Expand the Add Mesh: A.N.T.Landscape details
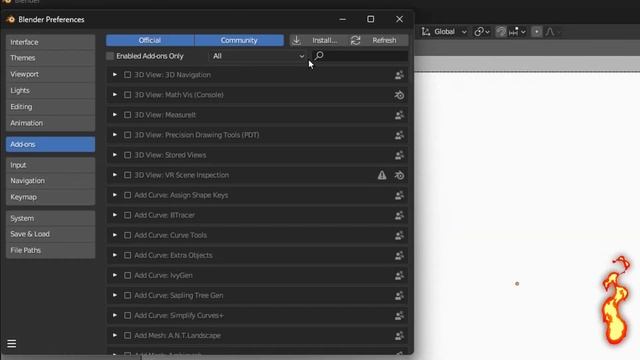The width and height of the screenshot is (640, 360). click(x=115, y=335)
